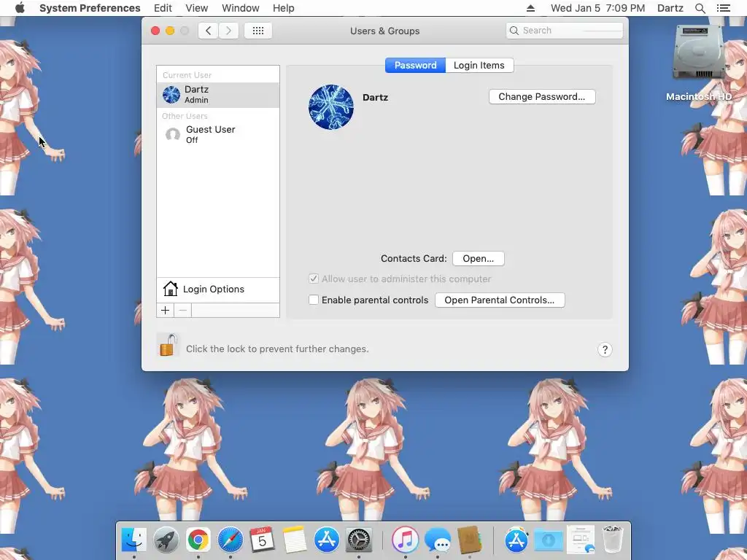Open Launchpad rocket in the Dock
747x560 pixels.
[166, 540]
